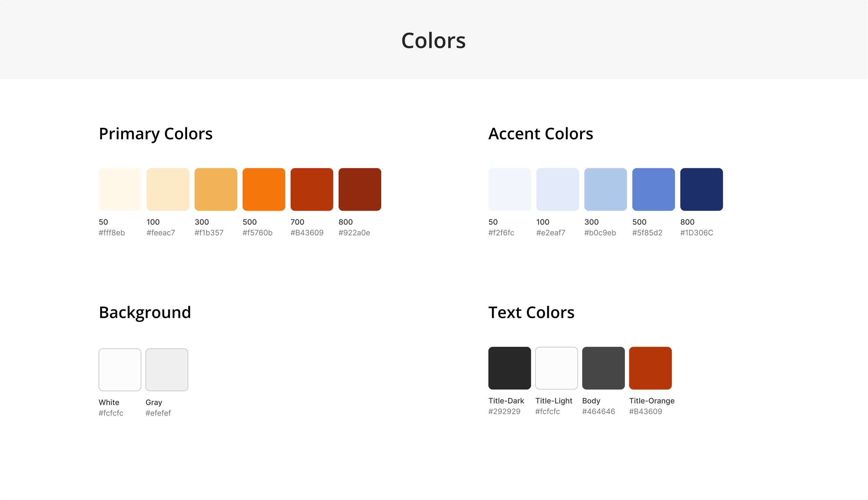Select the primary 100 swatch #feeac7
The height and width of the screenshot is (500, 868).
coord(168,189)
